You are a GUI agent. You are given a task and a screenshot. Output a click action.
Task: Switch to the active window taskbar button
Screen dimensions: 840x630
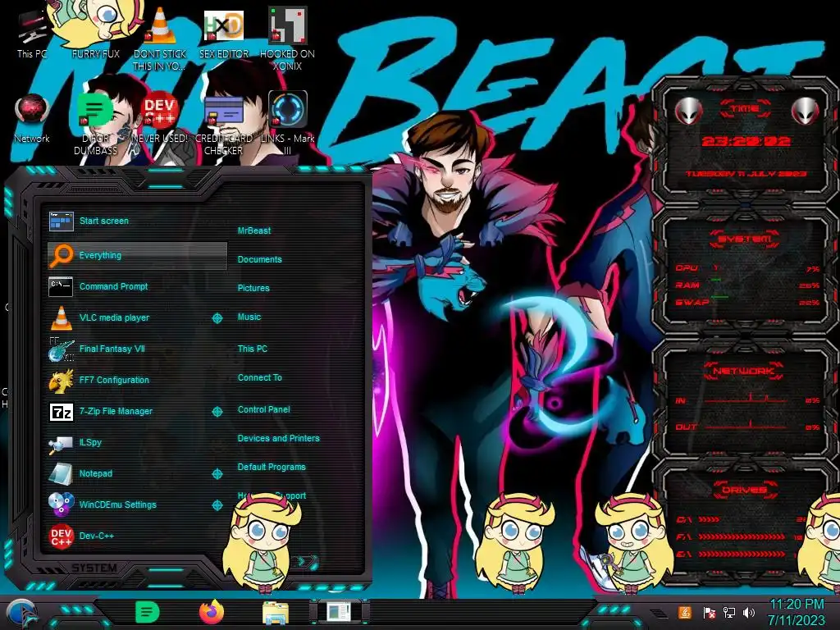pyautogui.click(x=339, y=613)
